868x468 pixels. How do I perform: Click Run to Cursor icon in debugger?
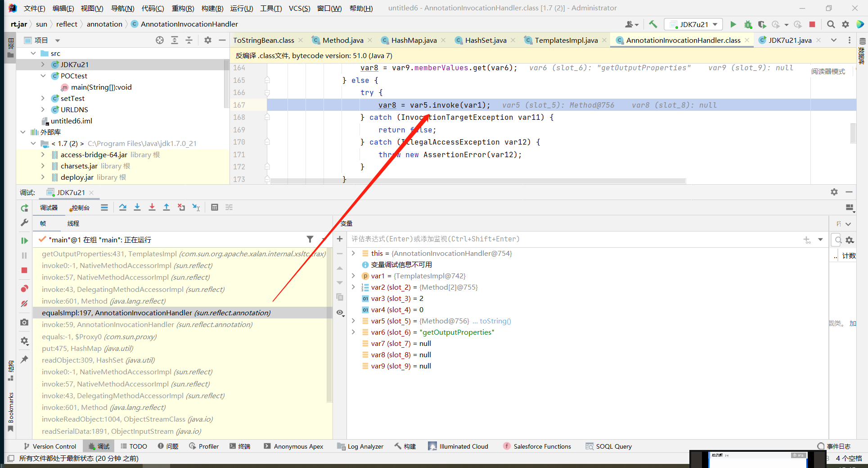196,207
